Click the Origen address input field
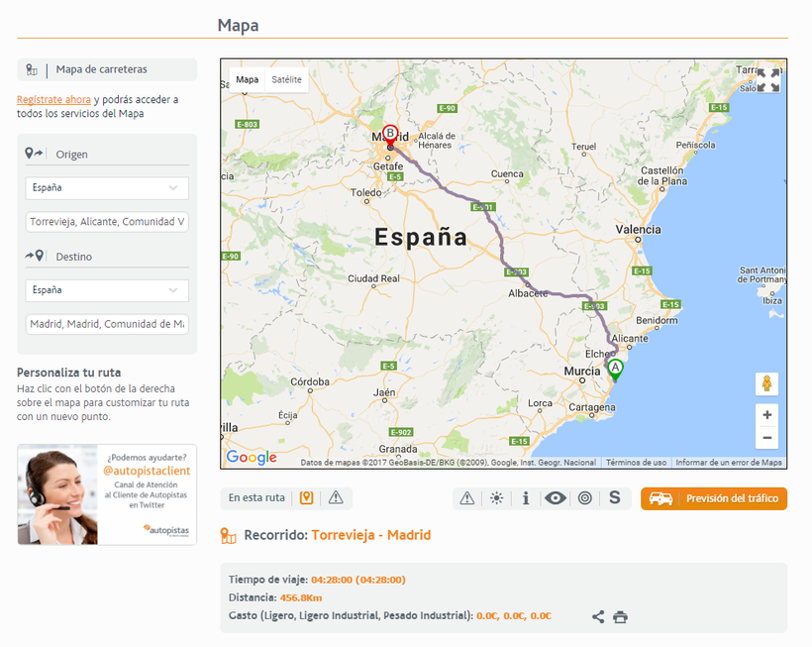This screenshot has height=647, width=812. 107,221
